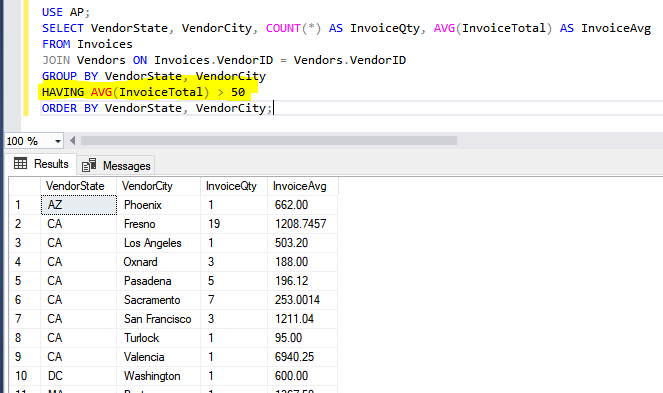Screen dimensions: 663x393
Task: Select row header number 5
Action: (25, 281)
